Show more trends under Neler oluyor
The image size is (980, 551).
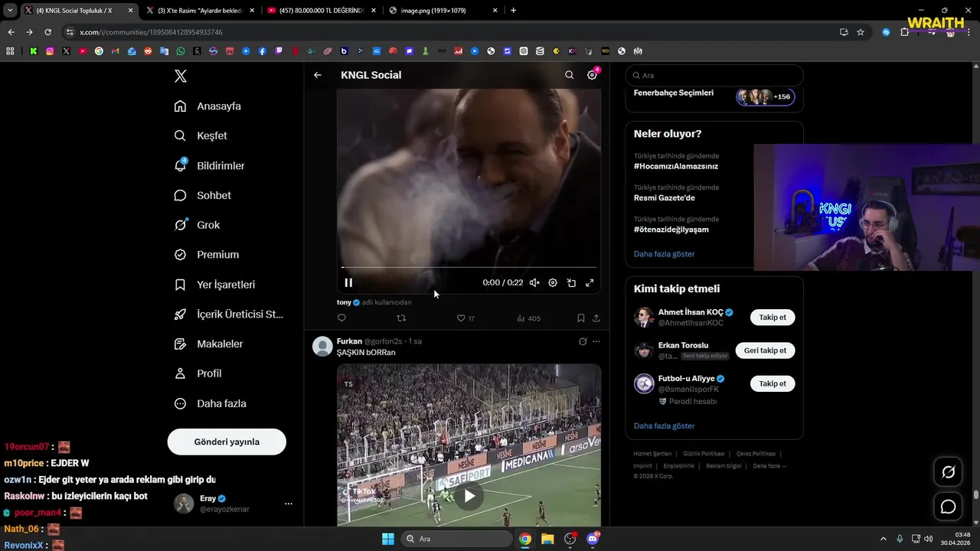click(665, 253)
